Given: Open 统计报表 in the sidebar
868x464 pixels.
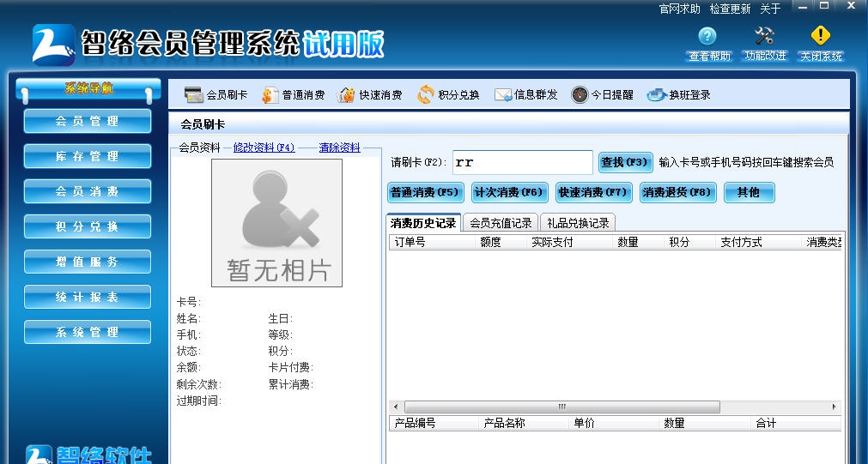Looking at the screenshot, I should (88, 297).
